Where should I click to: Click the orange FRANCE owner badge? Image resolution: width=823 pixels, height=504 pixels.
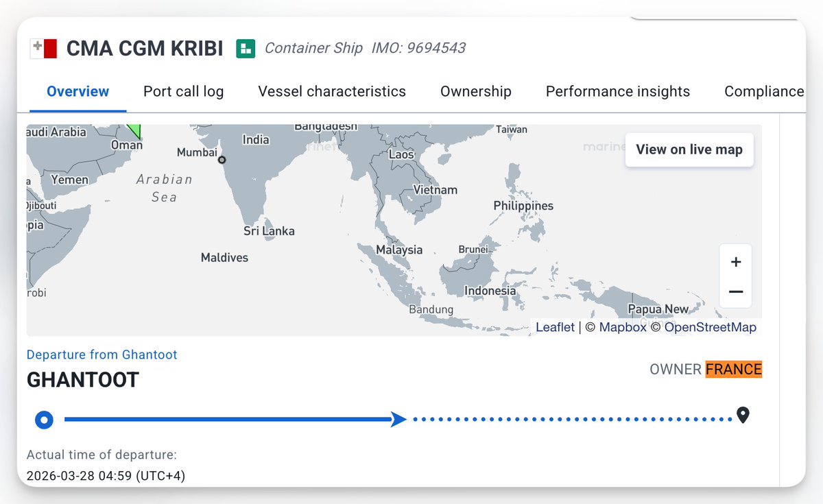click(733, 370)
